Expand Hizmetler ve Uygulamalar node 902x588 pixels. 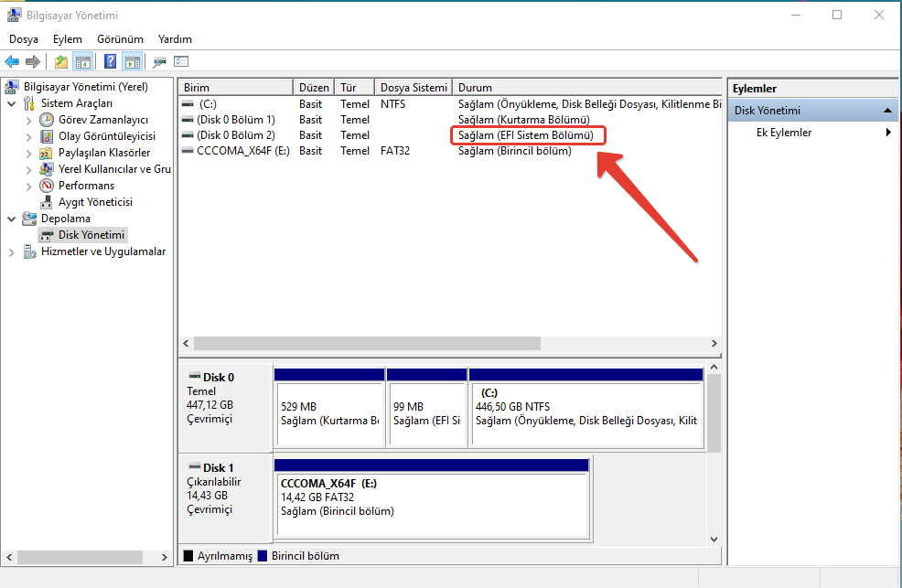point(11,252)
